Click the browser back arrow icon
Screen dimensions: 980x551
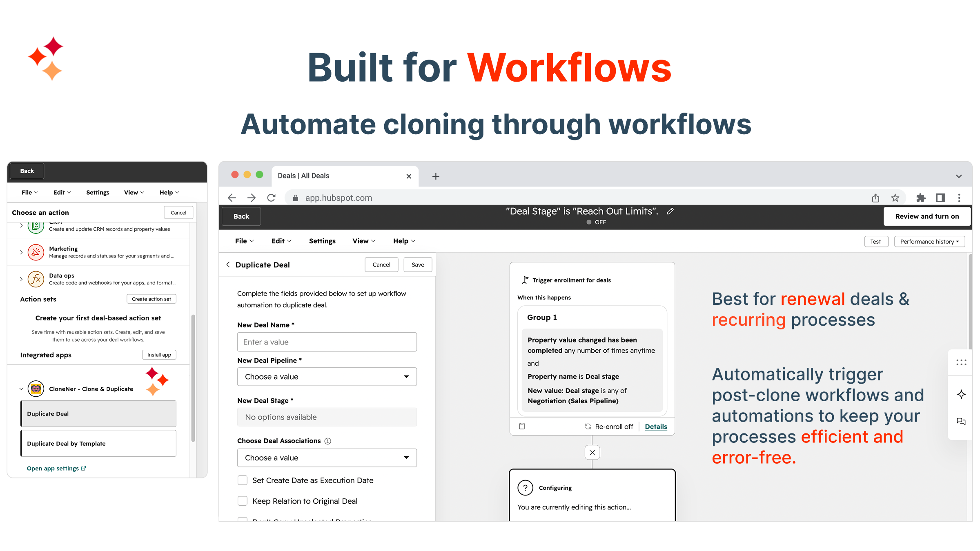[232, 198]
